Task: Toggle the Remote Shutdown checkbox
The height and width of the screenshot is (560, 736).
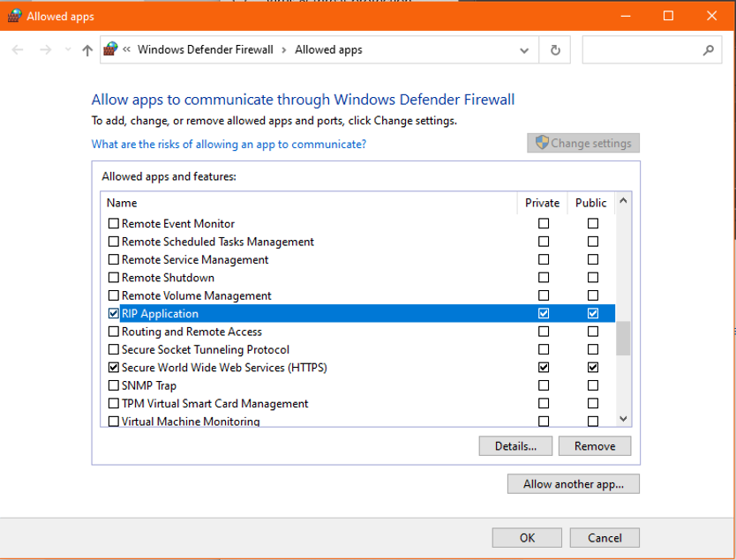Action: click(x=114, y=277)
